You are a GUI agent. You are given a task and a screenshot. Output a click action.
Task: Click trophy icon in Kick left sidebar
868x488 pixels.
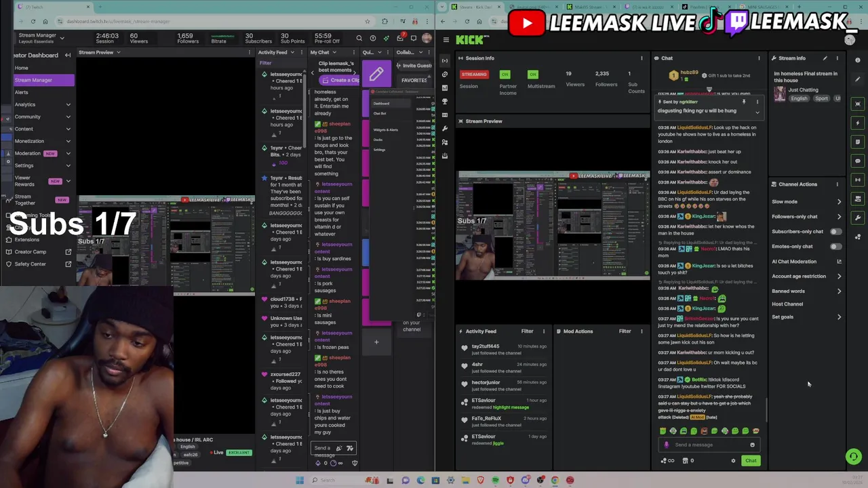(445, 101)
